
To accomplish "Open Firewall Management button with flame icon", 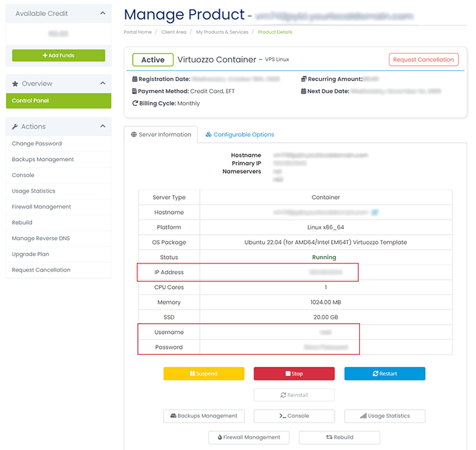I will coord(249,437).
